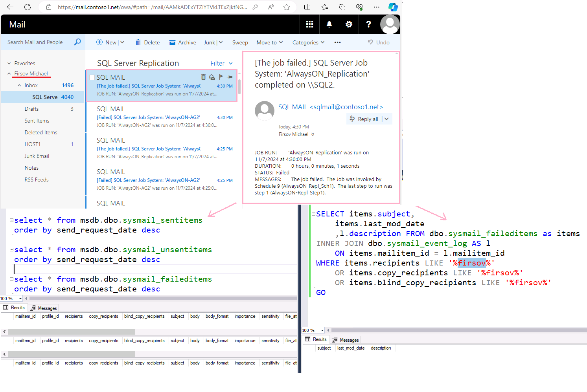
Task: Add this page to favorites star
Action: pos(287,7)
